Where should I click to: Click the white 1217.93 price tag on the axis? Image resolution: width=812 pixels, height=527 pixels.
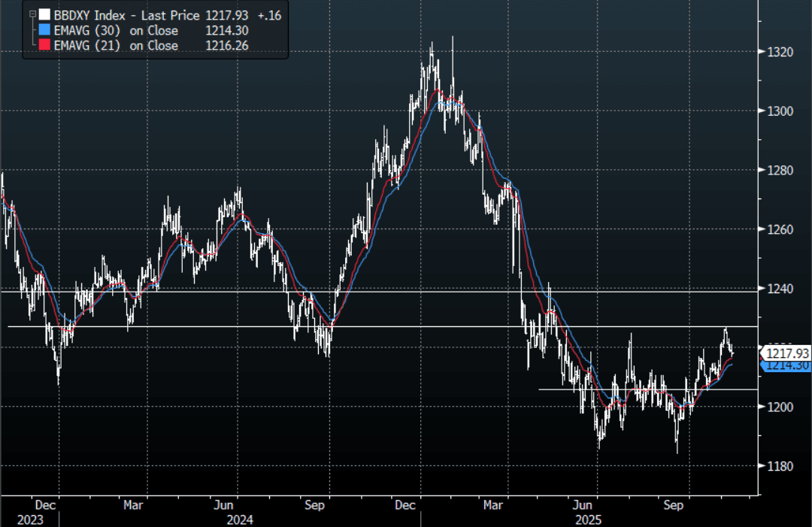(788, 353)
